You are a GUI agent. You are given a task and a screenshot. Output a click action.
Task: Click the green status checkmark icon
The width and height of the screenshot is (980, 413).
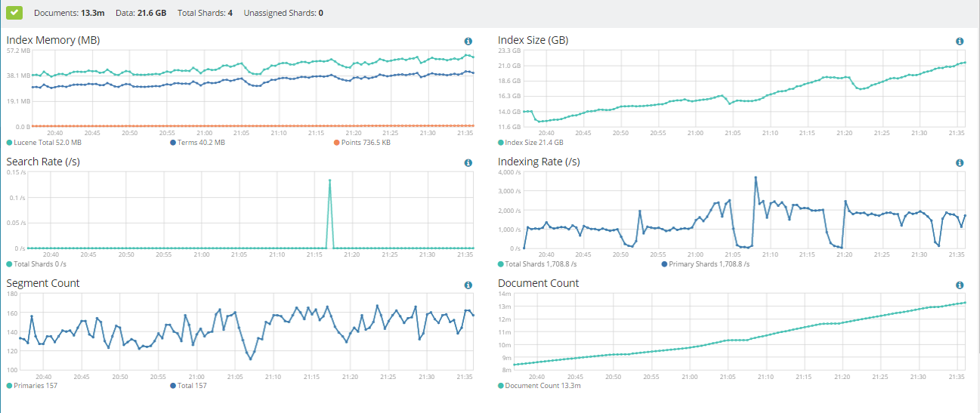(15, 12)
